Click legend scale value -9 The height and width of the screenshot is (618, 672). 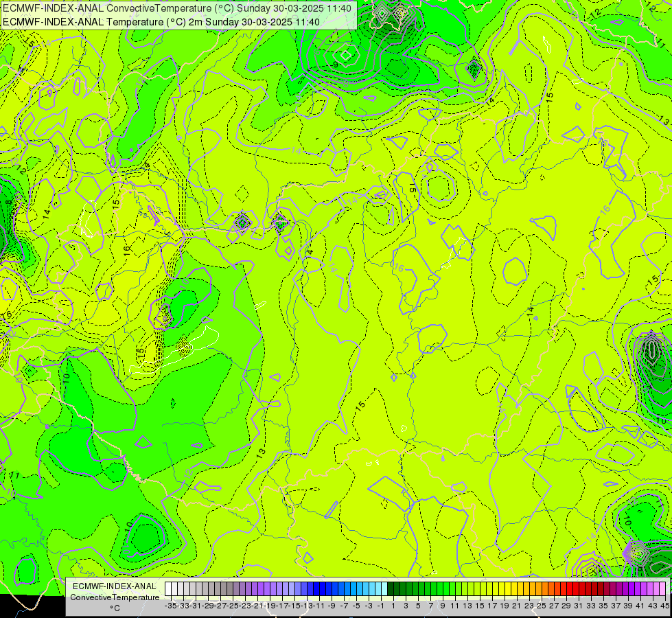pos(332,606)
